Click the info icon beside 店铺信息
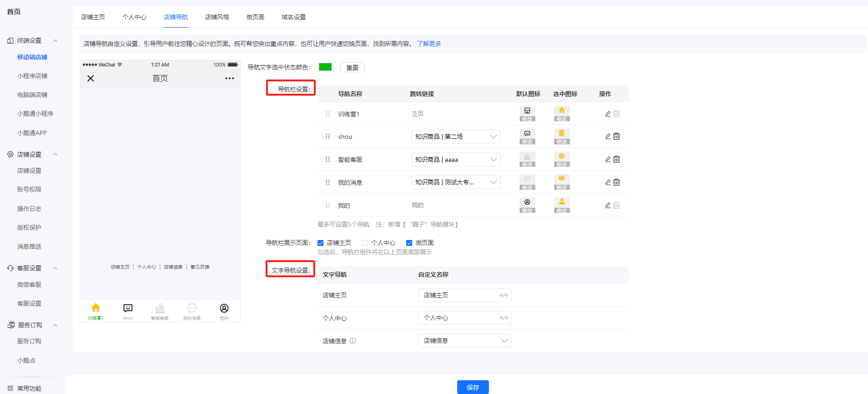The image size is (868, 394). (352, 341)
